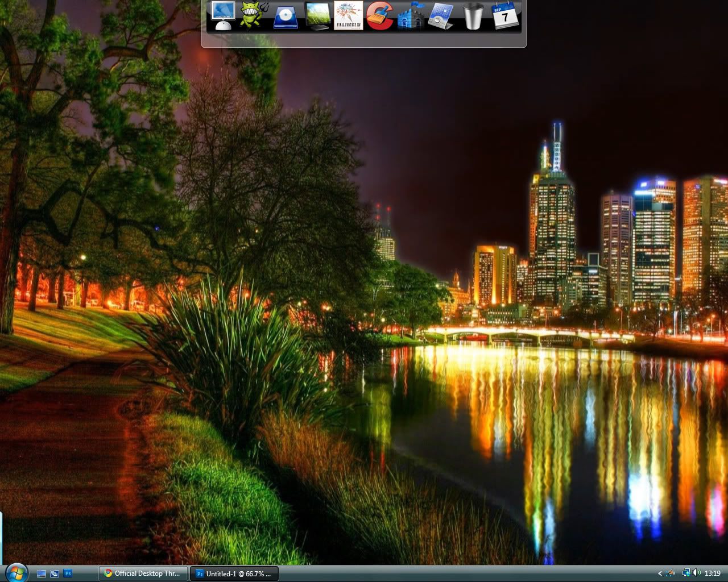The width and height of the screenshot is (728, 582).
Task: Open the calendar icon showing Sep 7
Action: pos(505,15)
